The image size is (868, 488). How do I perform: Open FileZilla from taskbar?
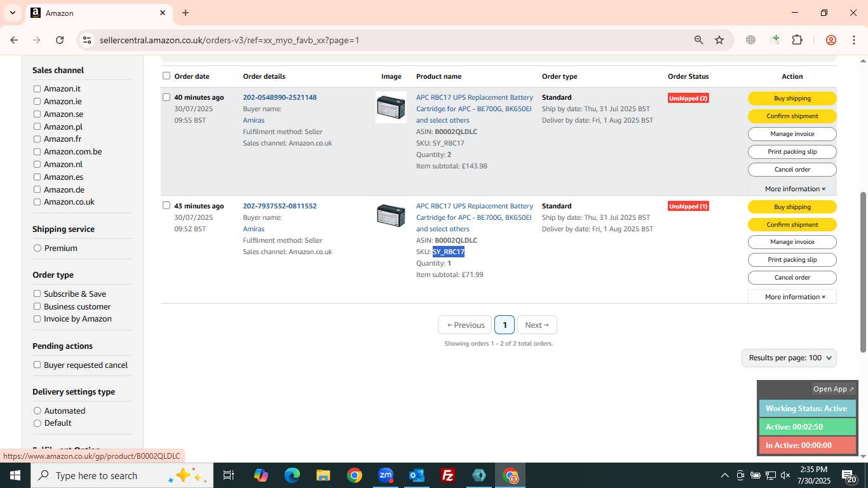pos(448,475)
